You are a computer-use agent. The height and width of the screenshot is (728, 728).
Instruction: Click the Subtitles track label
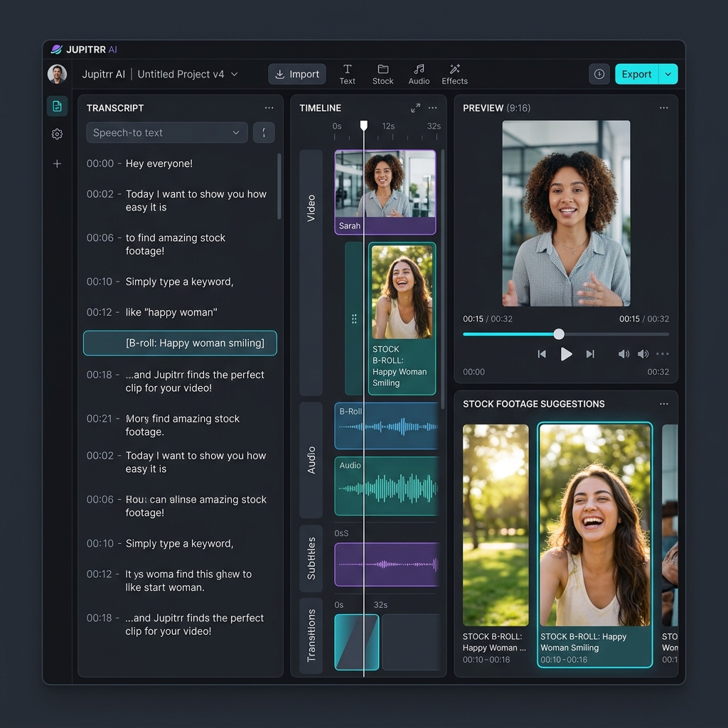coord(311,559)
